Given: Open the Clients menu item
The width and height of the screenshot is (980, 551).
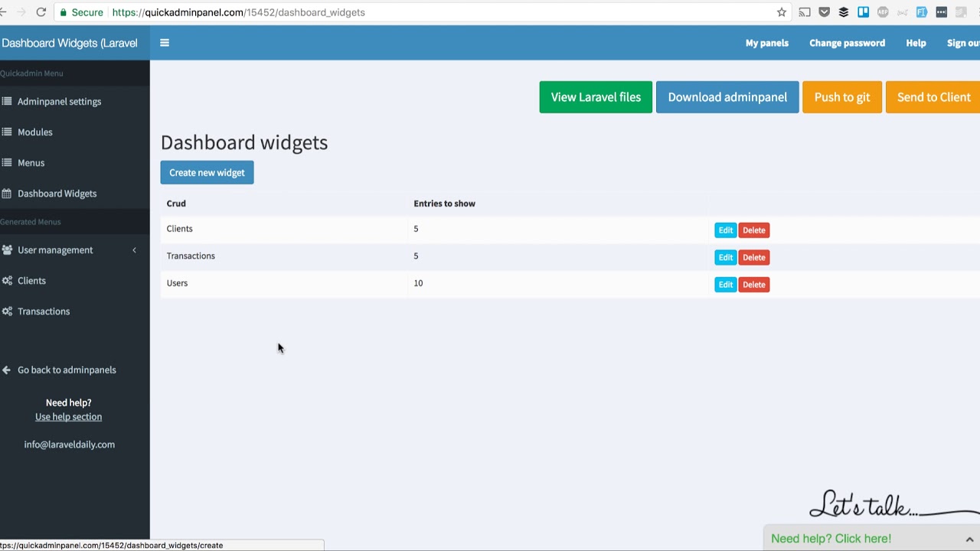Looking at the screenshot, I should point(31,281).
